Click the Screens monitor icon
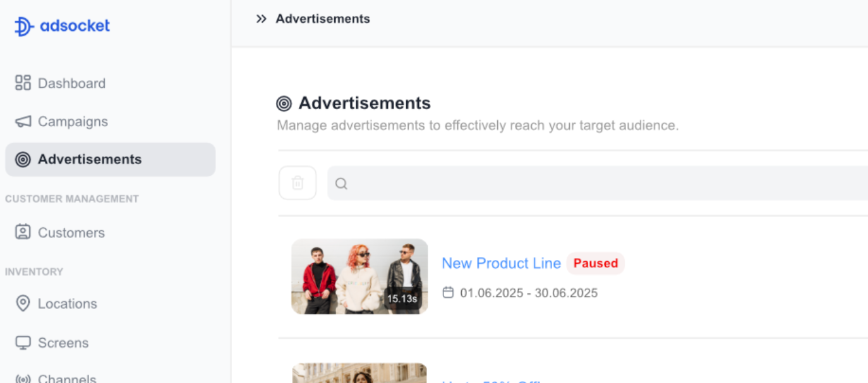Viewport: 868px width, 383px height. (x=23, y=343)
